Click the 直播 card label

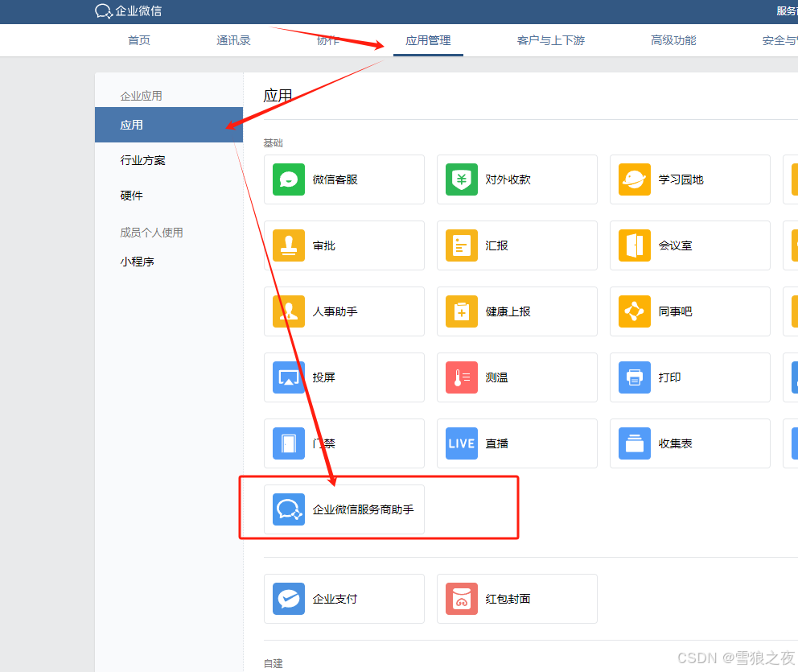coord(496,443)
